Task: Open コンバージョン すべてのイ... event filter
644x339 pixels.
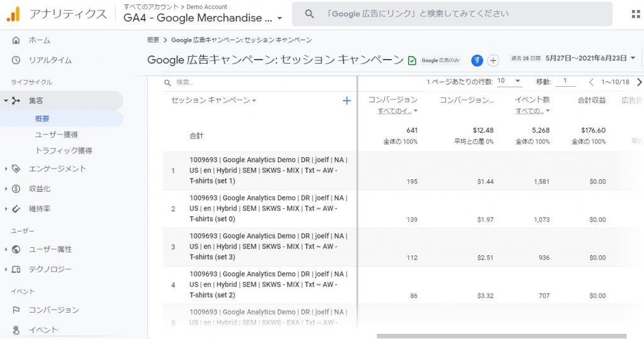Action: 397,111
